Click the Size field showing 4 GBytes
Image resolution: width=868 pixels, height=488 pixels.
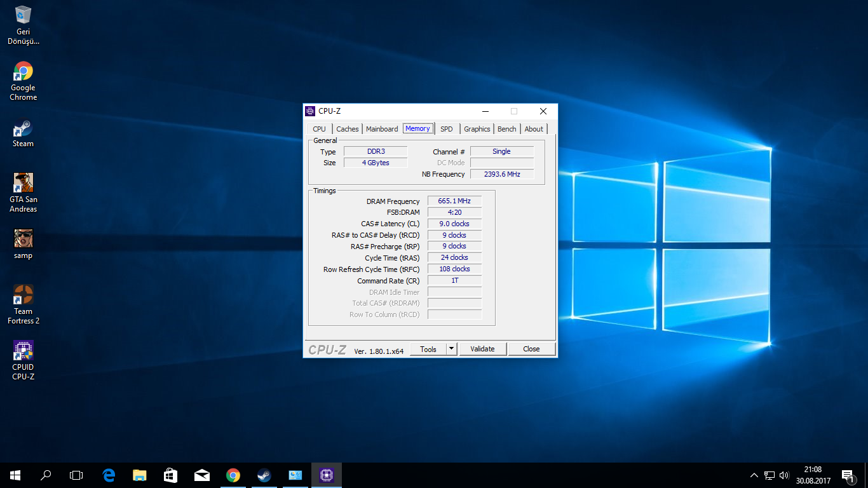coord(376,163)
